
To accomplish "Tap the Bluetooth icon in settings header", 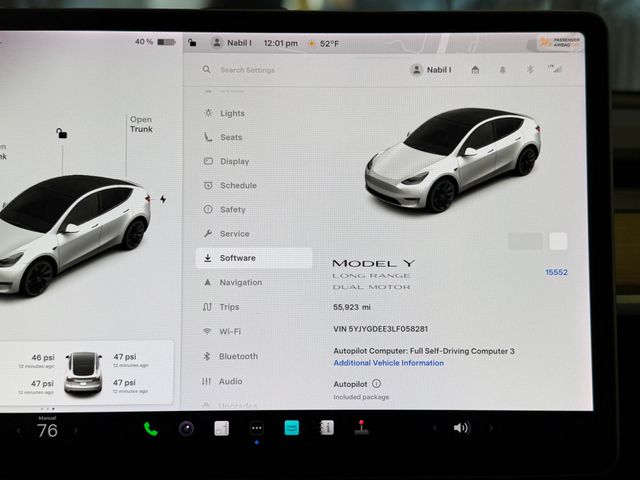I will pyautogui.click(x=530, y=69).
